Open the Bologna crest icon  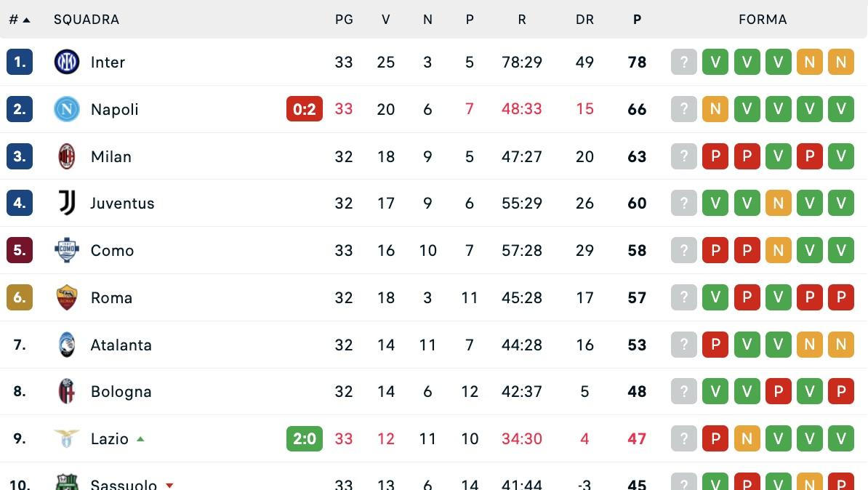[x=66, y=391]
